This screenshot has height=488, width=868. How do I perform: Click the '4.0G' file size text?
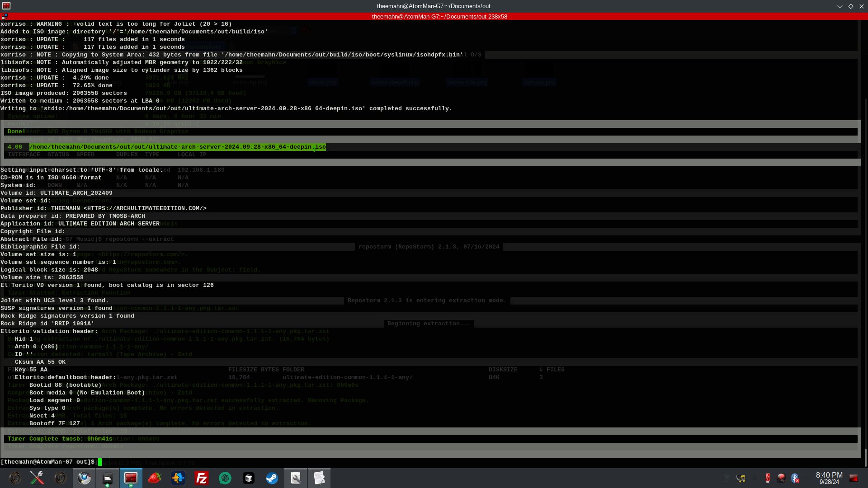click(15, 147)
